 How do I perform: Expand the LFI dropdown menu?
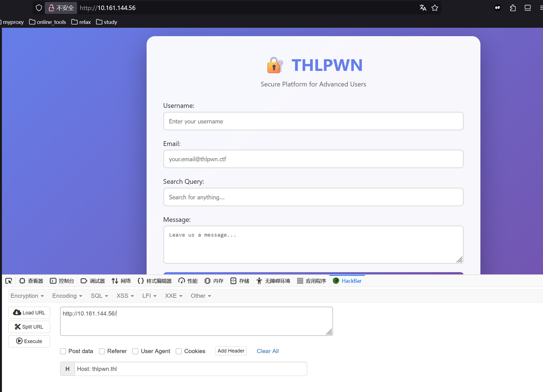click(x=149, y=296)
